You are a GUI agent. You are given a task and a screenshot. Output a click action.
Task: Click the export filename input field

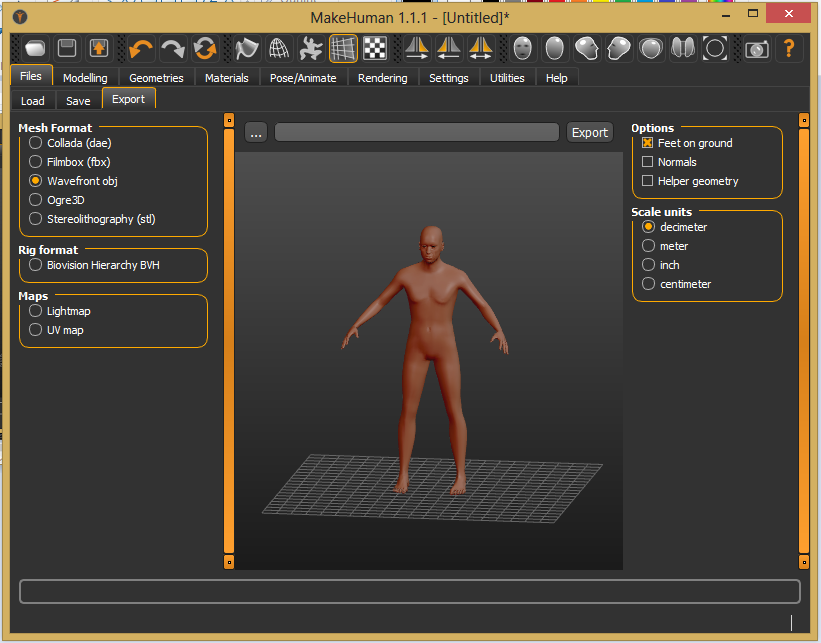417,132
